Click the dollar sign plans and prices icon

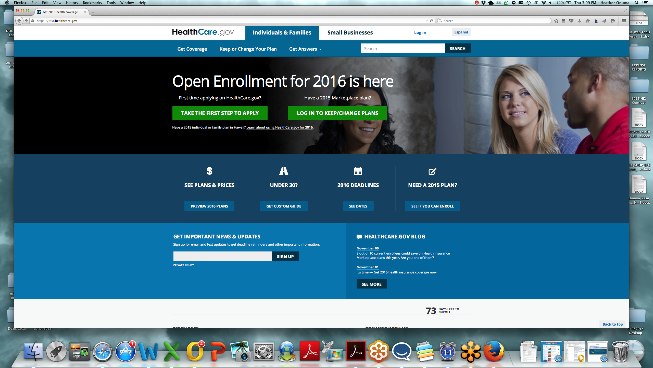[x=209, y=171]
